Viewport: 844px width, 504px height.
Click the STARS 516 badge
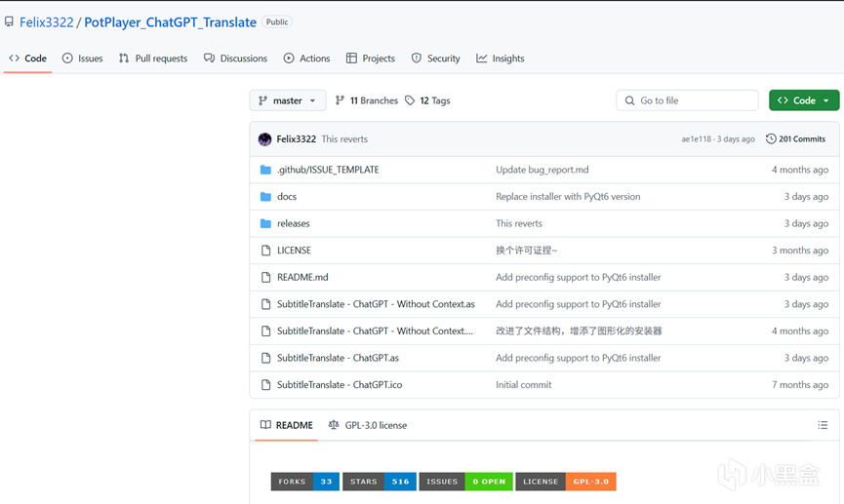380,482
